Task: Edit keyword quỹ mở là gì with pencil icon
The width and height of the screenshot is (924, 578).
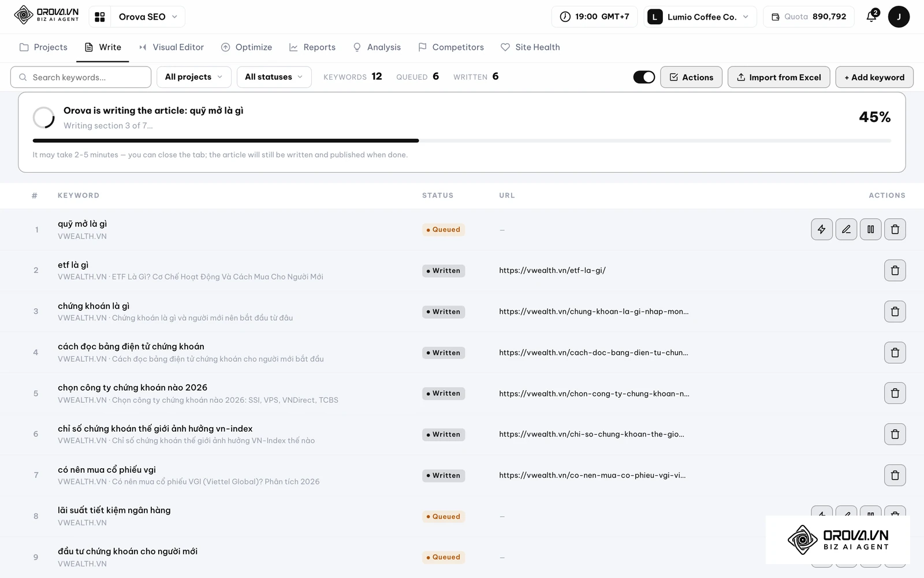Action: 846,229
